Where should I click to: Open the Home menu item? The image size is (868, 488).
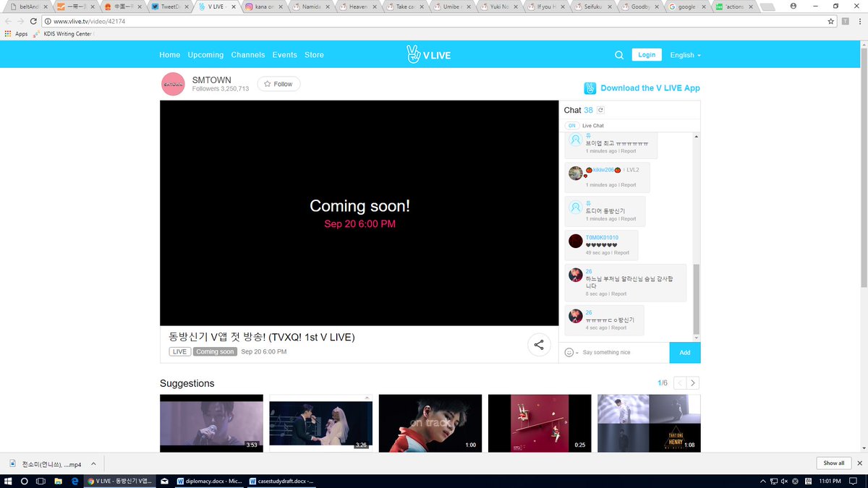pyautogui.click(x=170, y=55)
